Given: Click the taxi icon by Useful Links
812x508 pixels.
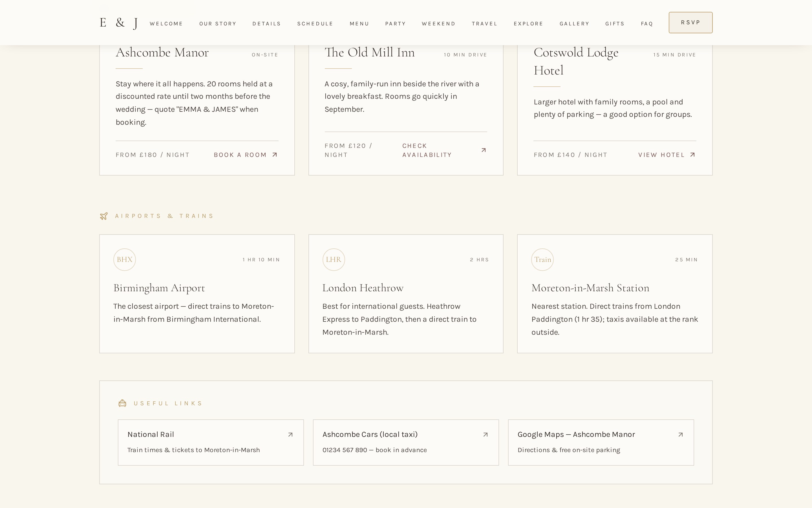Looking at the screenshot, I should pyautogui.click(x=122, y=403).
